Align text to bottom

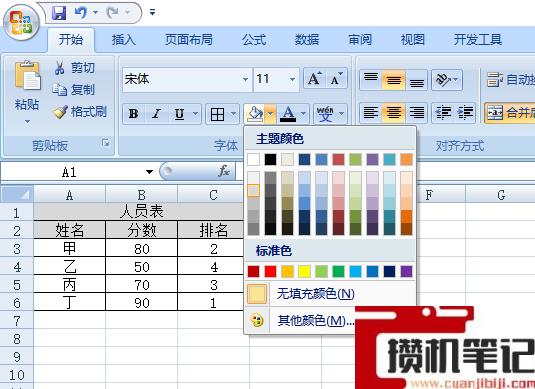(x=416, y=80)
